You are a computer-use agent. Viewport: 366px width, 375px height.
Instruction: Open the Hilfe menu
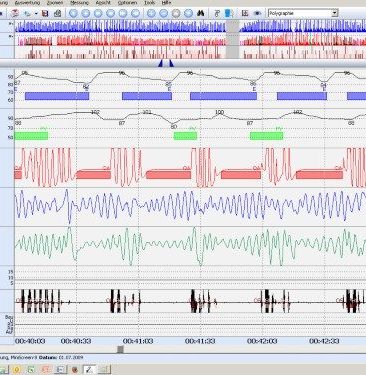166,2
